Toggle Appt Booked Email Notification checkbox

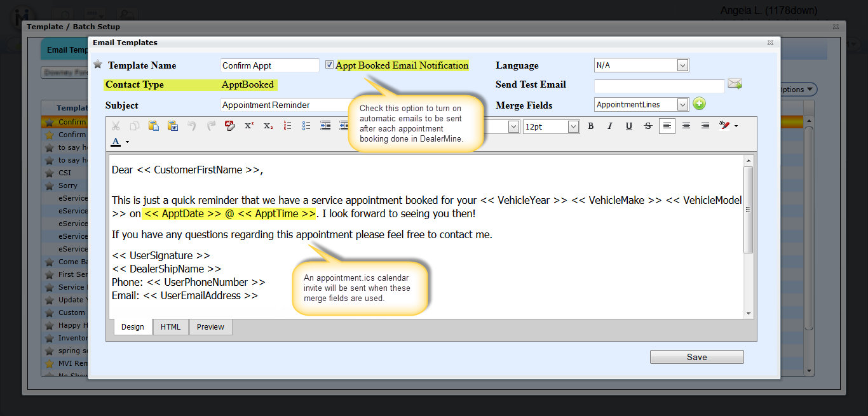click(329, 65)
